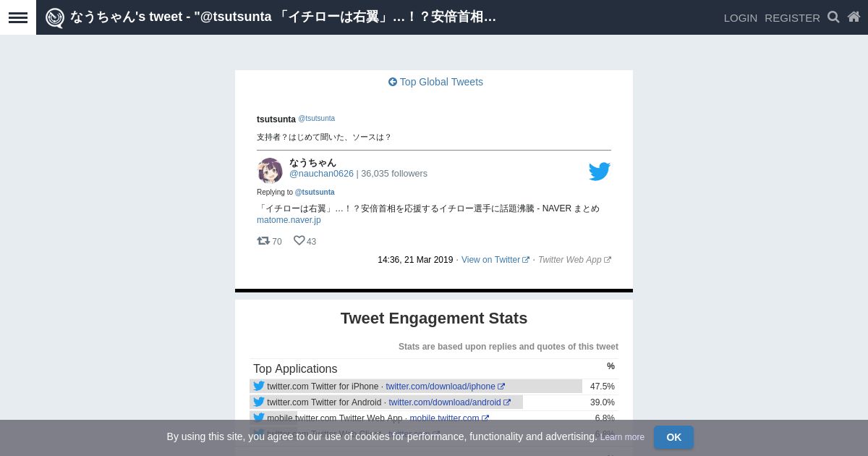Click LOGIN in the header

740,17
